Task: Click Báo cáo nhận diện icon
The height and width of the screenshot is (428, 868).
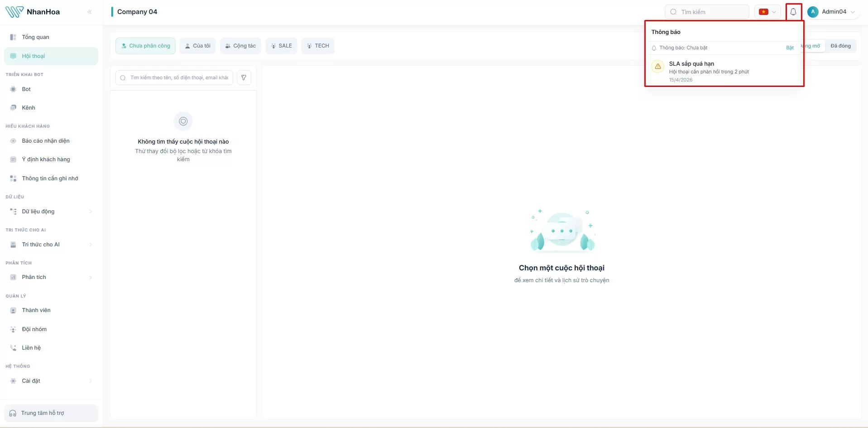Action: pyautogui.click(x=13, y=141)
